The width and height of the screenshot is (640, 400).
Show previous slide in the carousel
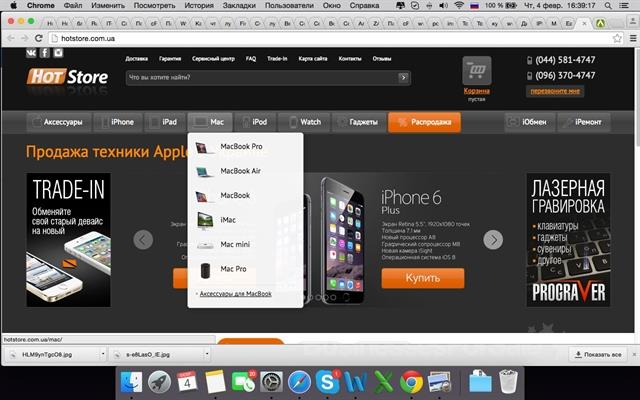pos(143,240)
